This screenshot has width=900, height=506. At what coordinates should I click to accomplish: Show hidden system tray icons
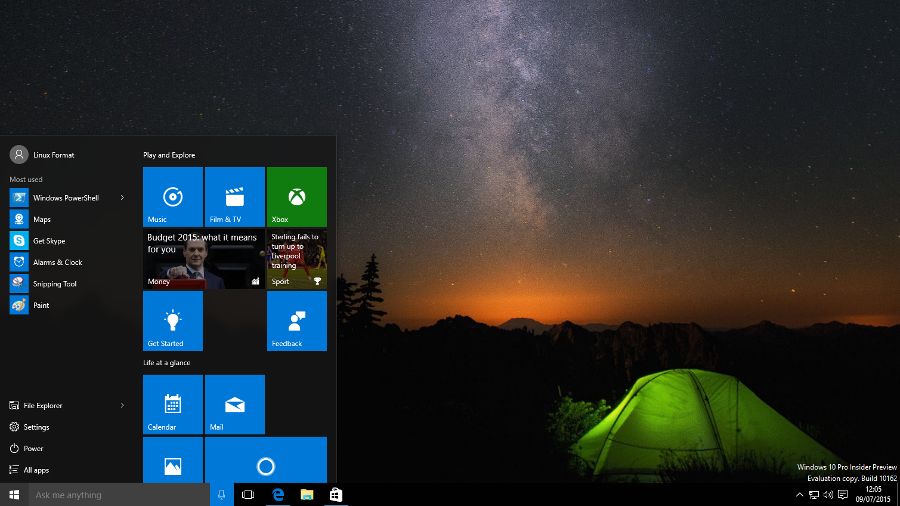click(800, 495)
